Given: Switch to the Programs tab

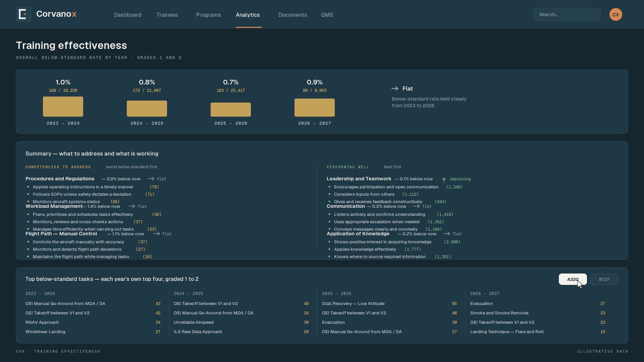Looking at the screenshot, I should point(208,15).
